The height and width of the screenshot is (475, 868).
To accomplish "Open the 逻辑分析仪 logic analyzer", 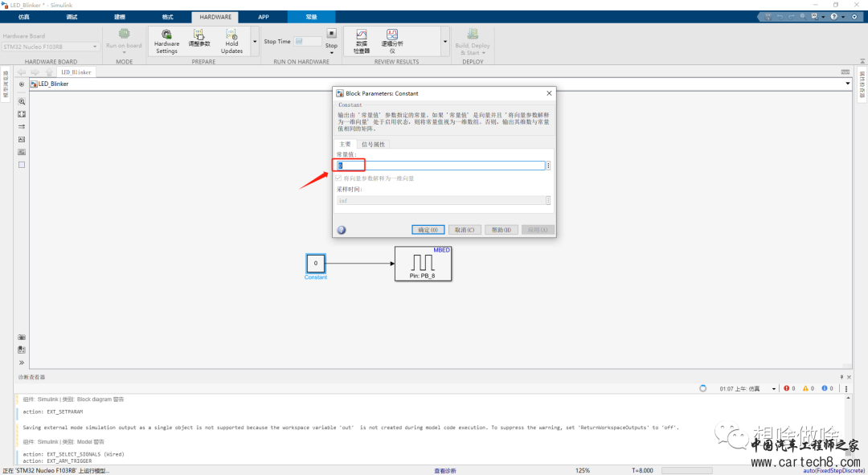I will pos(392,42).
